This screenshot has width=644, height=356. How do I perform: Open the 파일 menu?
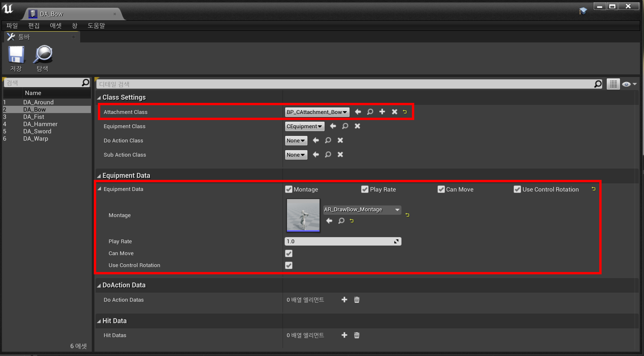pos(12,26)
